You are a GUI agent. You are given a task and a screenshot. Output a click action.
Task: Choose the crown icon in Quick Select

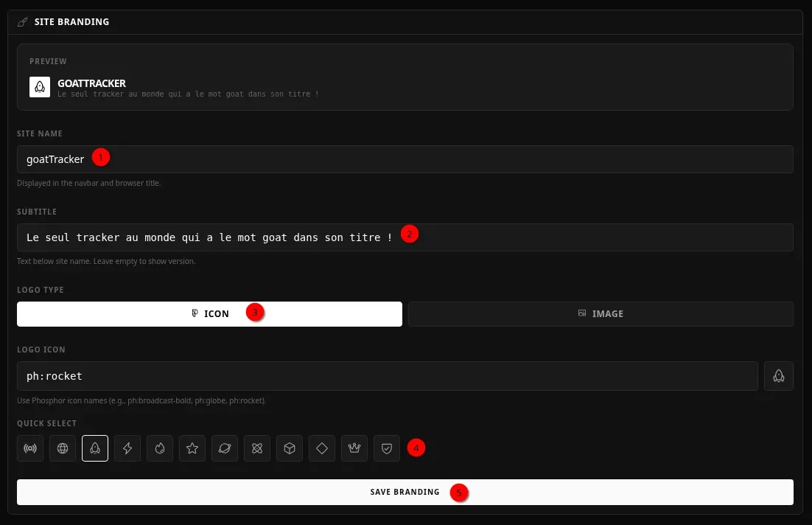coord(354,448)
